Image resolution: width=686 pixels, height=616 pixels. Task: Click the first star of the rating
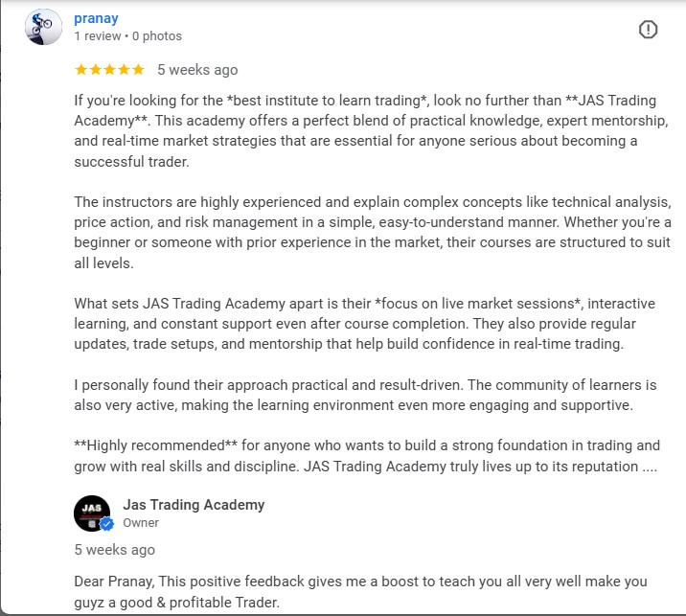pyautogui.click(x=80, y=70)
